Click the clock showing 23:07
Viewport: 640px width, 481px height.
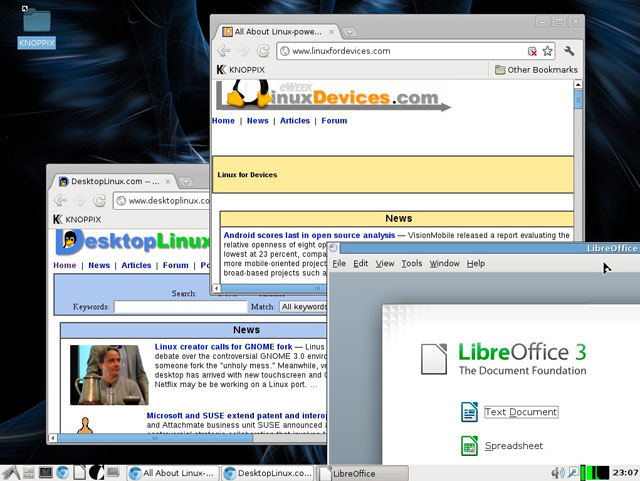pos(625,473)
